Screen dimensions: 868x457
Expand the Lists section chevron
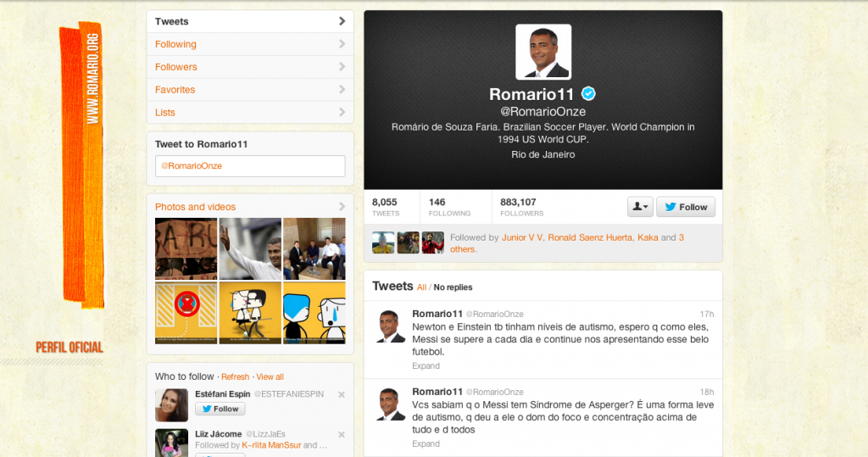[x=342, y=113]
